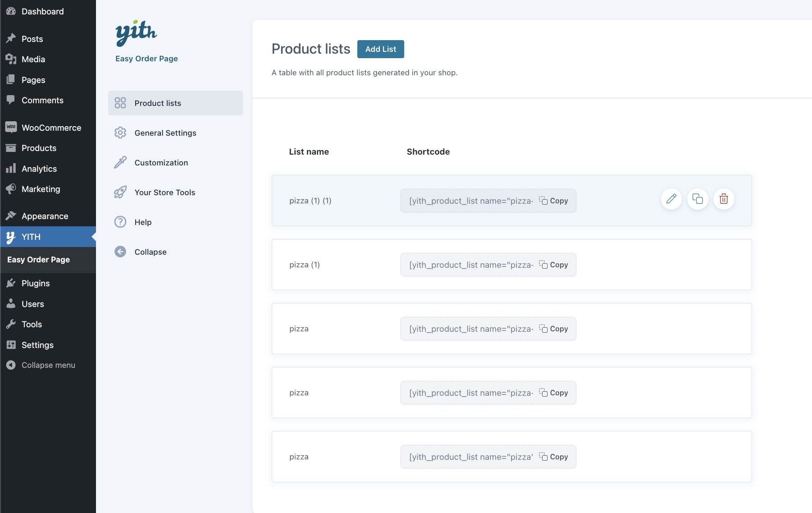
Task: Open General Settings gear icon
Action: 120,133
